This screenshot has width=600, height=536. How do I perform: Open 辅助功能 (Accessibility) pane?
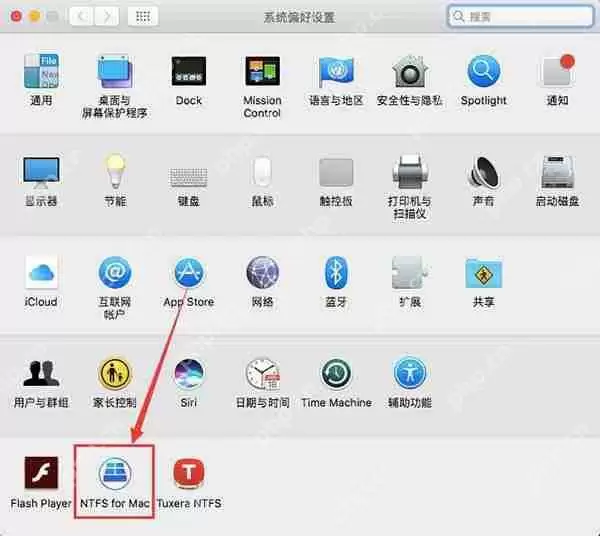click(x=409, y=373)
